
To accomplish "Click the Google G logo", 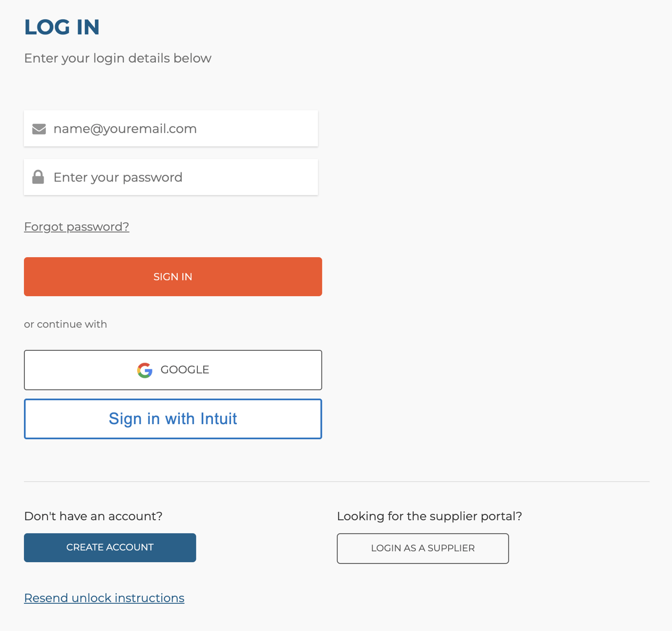I will click(145, 370).
